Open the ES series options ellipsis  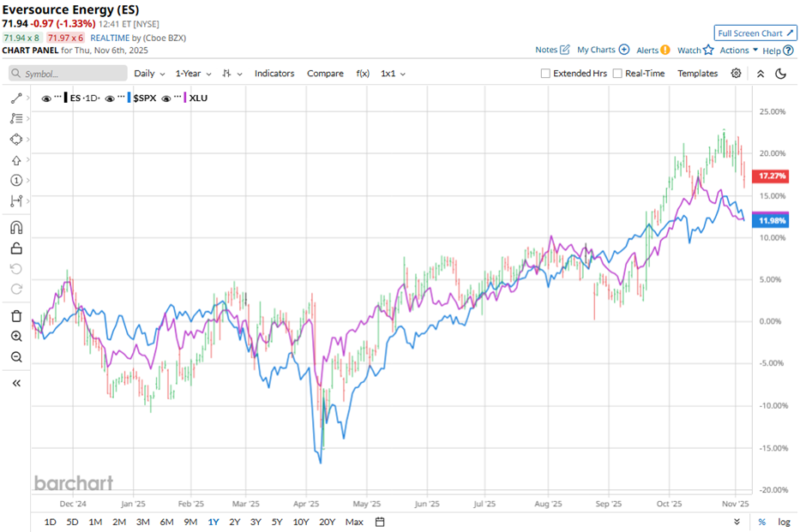click(x=57, y=97)
